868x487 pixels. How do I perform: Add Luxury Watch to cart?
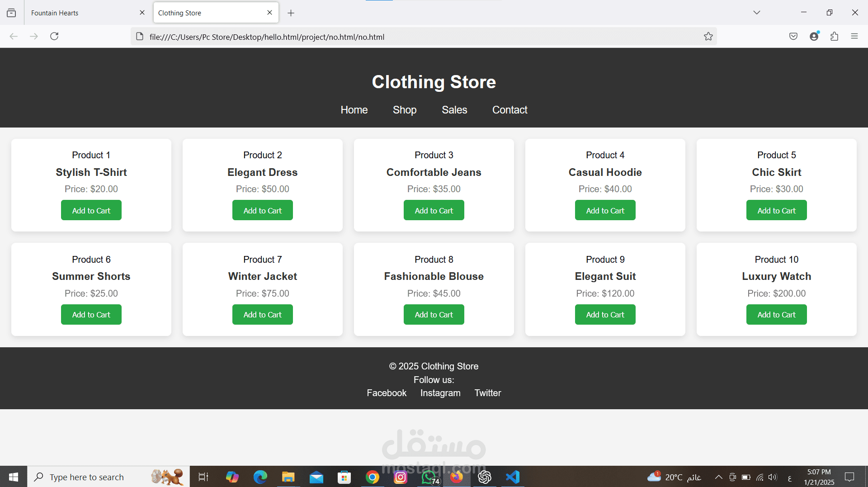click(777, 314)
